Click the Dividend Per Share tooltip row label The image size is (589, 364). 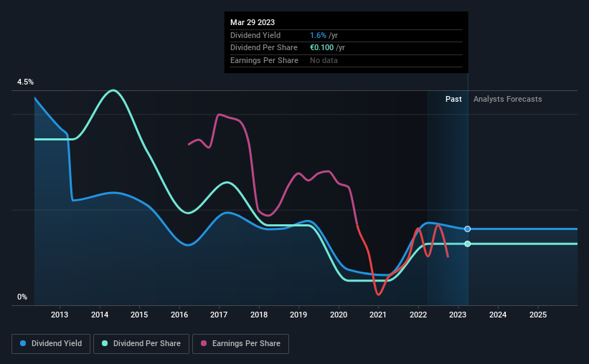pyautogui.click(x=264, y=48)
